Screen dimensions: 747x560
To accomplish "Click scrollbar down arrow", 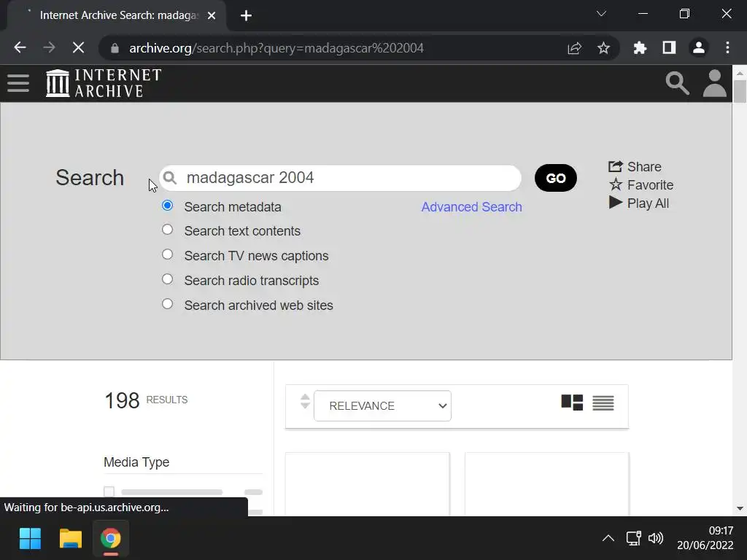I will point(740,508).
